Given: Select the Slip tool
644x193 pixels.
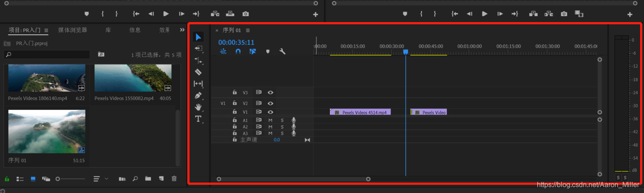Looking at the screenshot, I should point(198,84).
